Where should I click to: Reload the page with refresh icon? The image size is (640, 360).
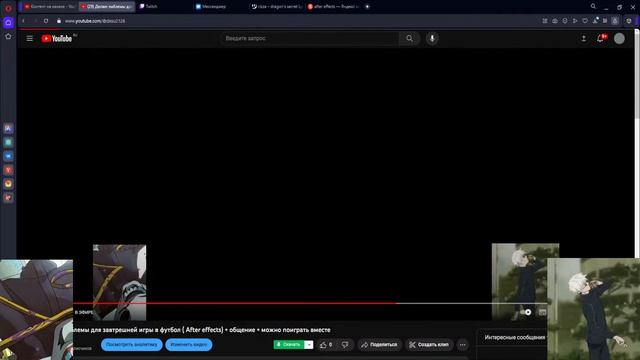pyautogui.click(x=46, y=21)
